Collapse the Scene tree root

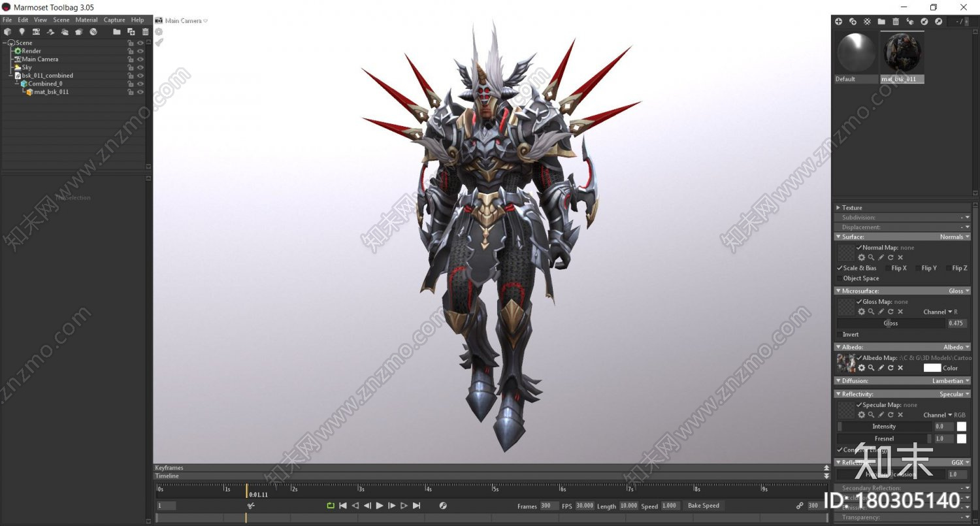point(4,43)
